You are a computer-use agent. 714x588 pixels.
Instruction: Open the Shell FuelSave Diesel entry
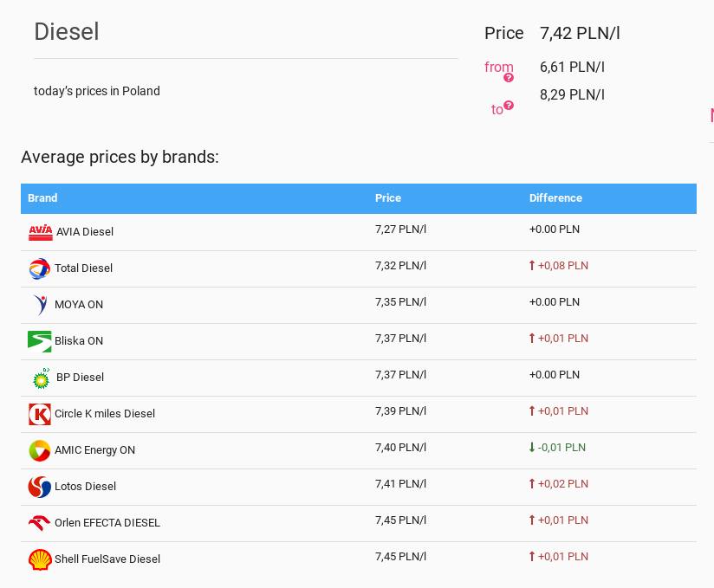coord(107,559)
